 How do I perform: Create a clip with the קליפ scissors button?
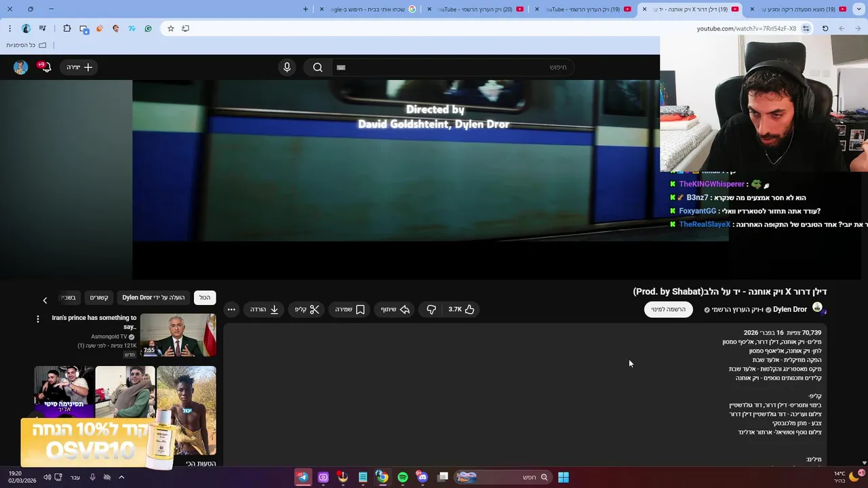[x=307, y=309]
